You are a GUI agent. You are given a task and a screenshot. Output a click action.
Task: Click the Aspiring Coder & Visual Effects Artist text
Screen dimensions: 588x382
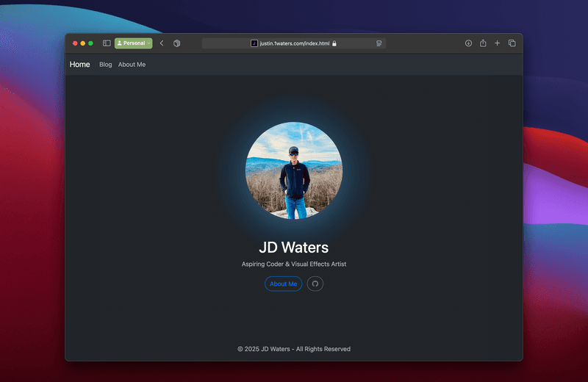click(x=293, y=264)
